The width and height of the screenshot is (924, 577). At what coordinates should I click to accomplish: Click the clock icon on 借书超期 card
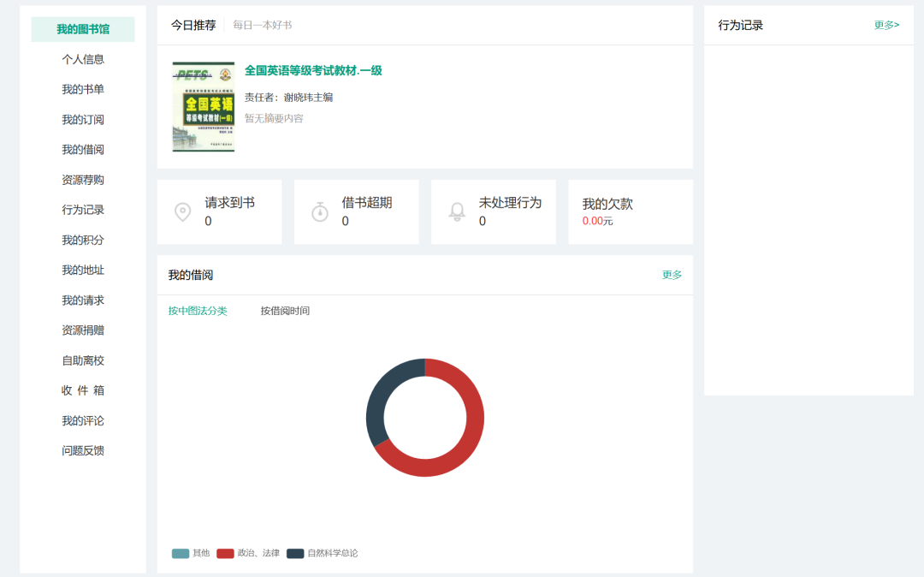(319, 211)
